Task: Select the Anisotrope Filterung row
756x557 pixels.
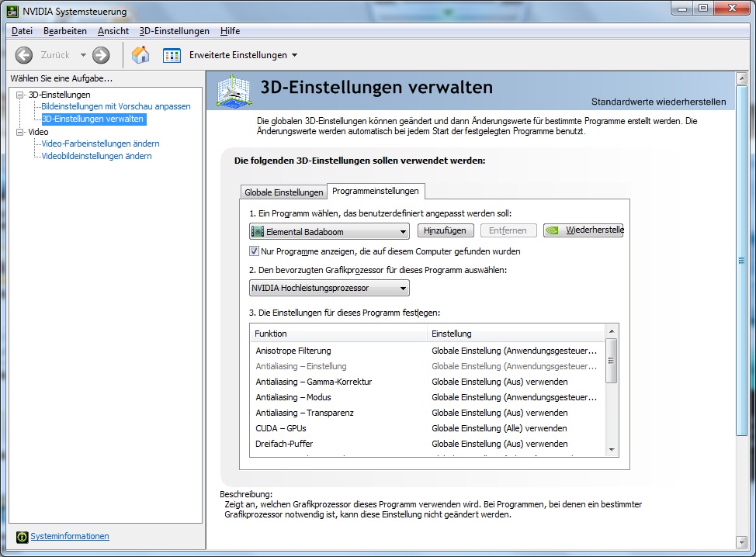Action: click(428, 351)
